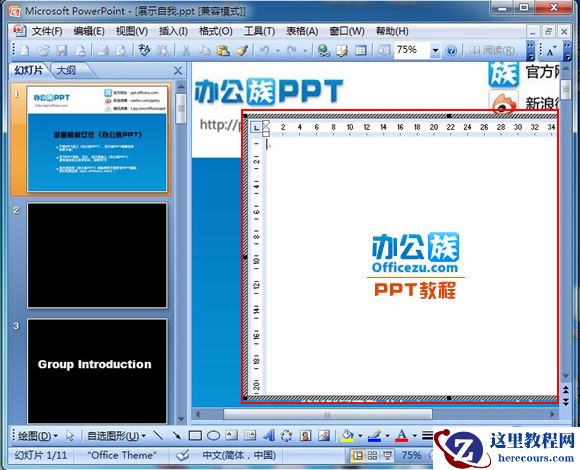
Task: Click the Print Preview icon
Action: click(x=121, y=50)
